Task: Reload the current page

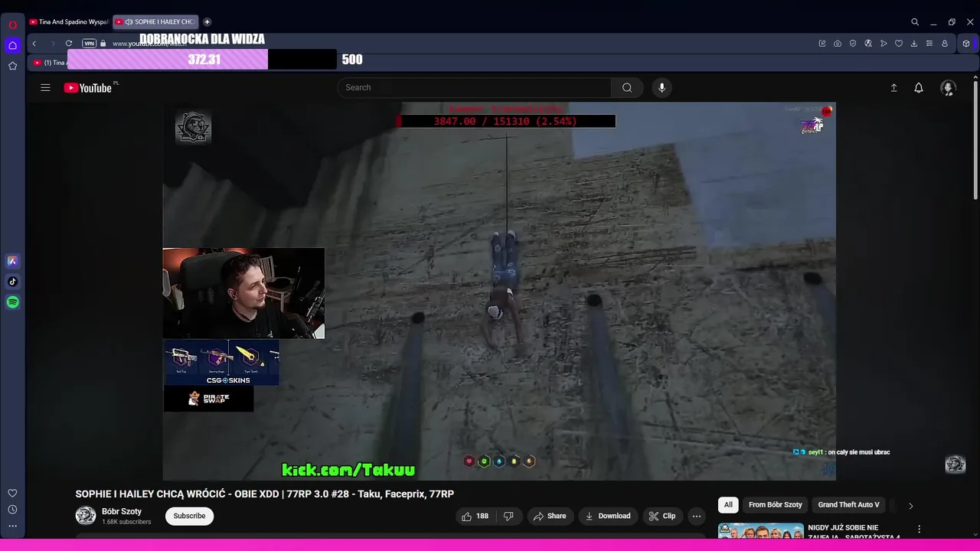Action: (69, 44)
